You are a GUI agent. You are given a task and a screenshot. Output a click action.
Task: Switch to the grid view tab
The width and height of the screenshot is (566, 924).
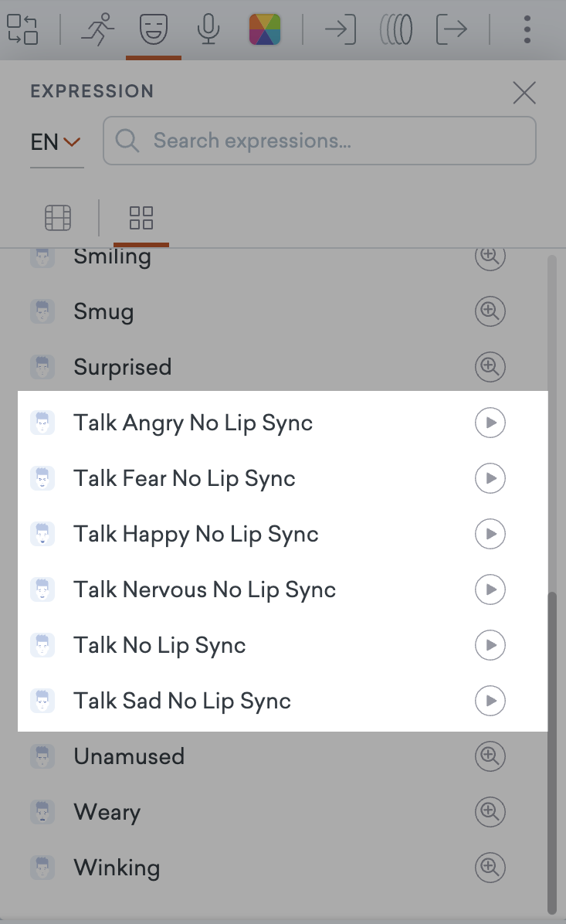coord(141,218)
